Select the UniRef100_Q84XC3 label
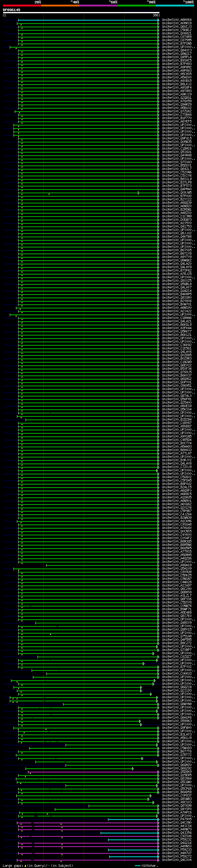This screenshot has width=197, height=868. (176, 50)
